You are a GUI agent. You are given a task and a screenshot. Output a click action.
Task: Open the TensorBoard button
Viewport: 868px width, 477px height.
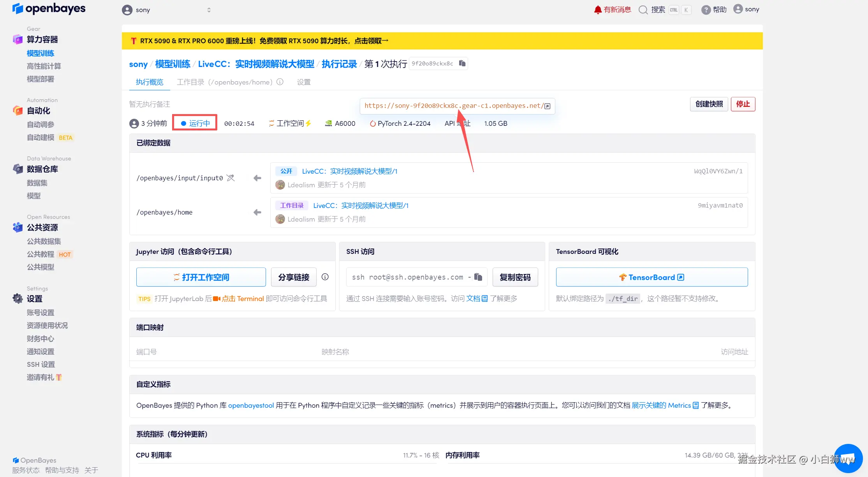click(x=651, y=277)
